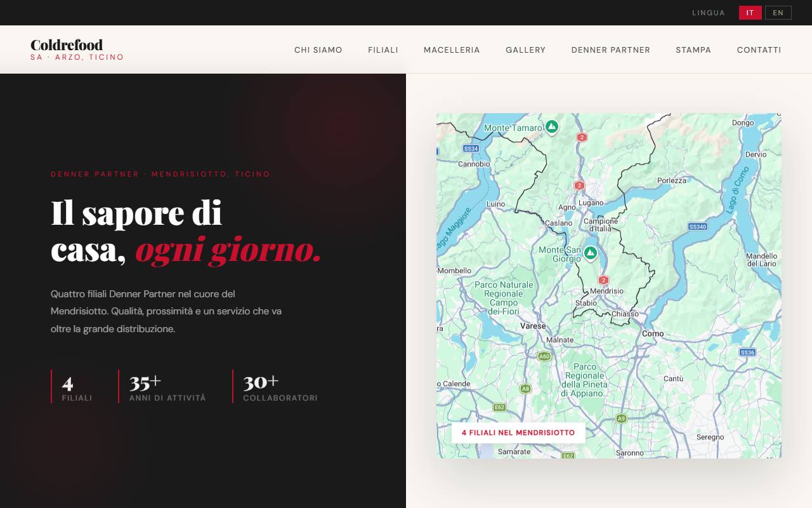Click the Cannobio label on the map

(474, 164)
